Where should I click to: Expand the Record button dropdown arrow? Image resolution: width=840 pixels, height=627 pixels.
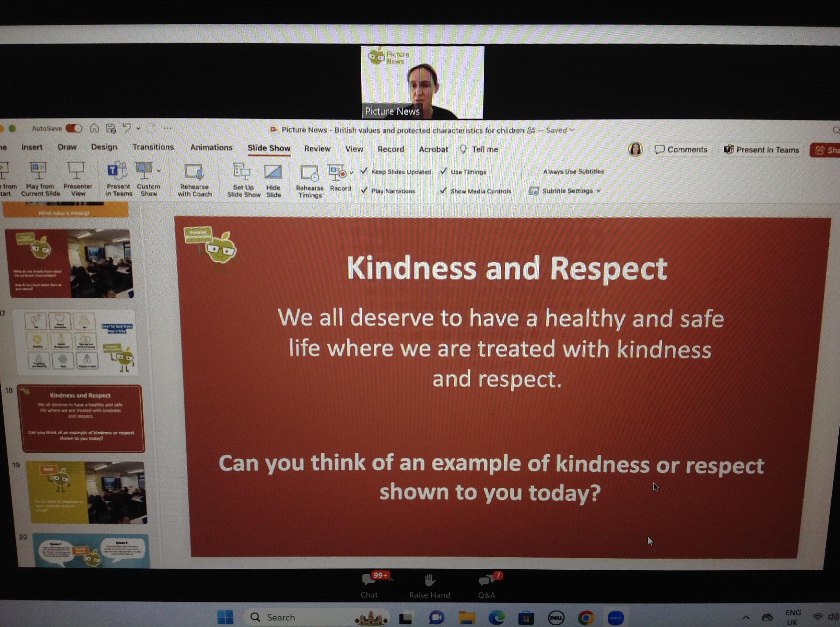[x=351, y=173]
